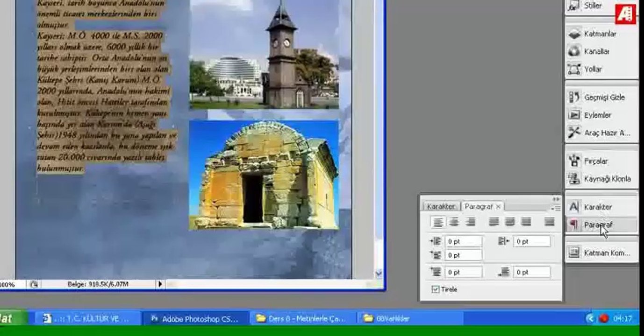Click the document vertical scrollbar down arrow

coord(379,273)
